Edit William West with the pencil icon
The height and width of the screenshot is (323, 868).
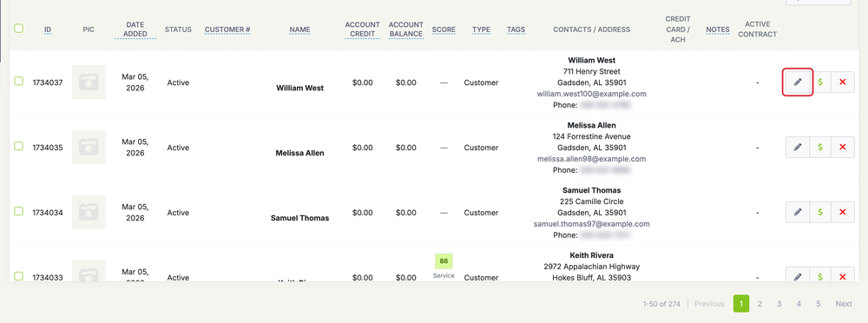pyautogui.click(x=797, y=82)
